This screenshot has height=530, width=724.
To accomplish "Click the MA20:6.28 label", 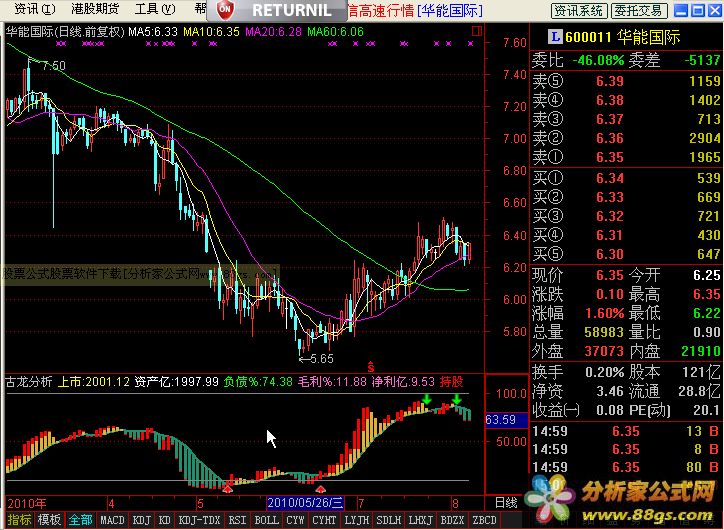I will click(273, 31).
